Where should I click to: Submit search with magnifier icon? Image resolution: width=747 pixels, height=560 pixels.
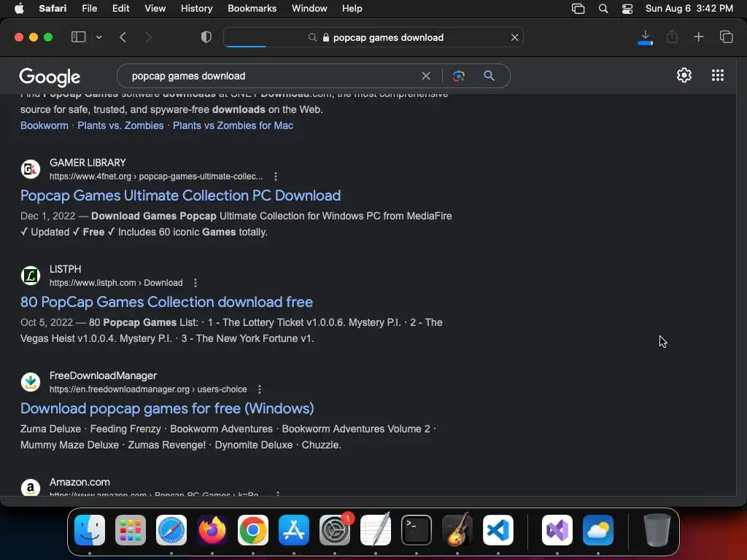[x=489, y=75]
